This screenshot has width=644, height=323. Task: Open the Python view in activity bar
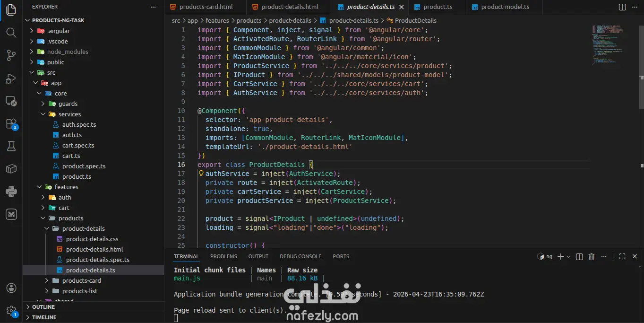(11, 192)
